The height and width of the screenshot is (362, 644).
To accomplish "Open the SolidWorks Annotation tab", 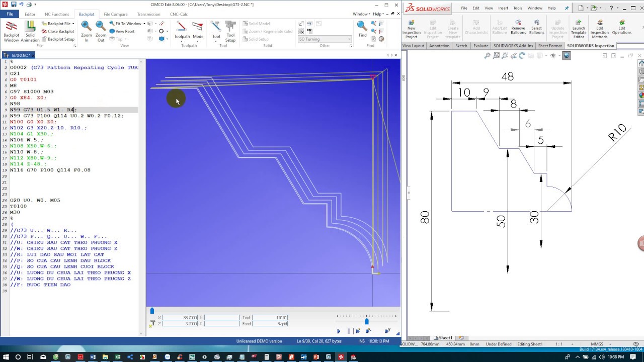I will coord(439,46).
